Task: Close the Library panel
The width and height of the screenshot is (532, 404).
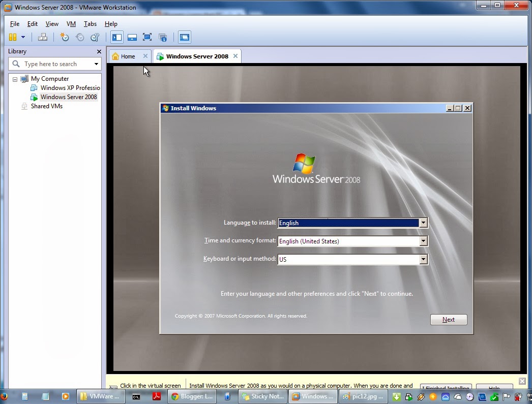Action: point(99,51)
